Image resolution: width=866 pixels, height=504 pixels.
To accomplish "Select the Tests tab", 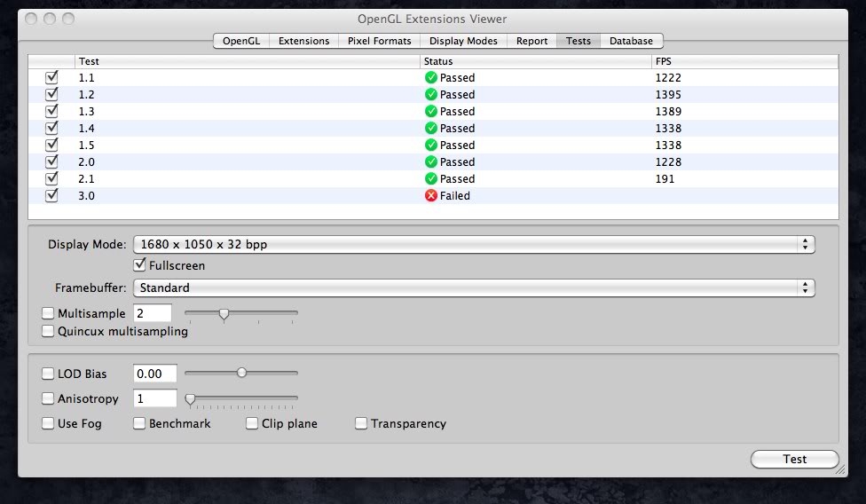I will tap(579, 41).
